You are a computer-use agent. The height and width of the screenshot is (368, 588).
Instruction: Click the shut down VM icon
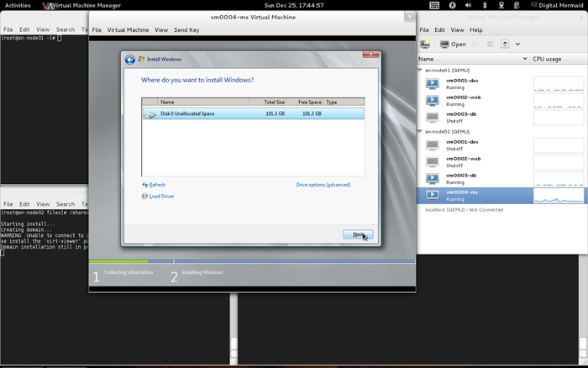pyautogui.click(x=505, y=44)
